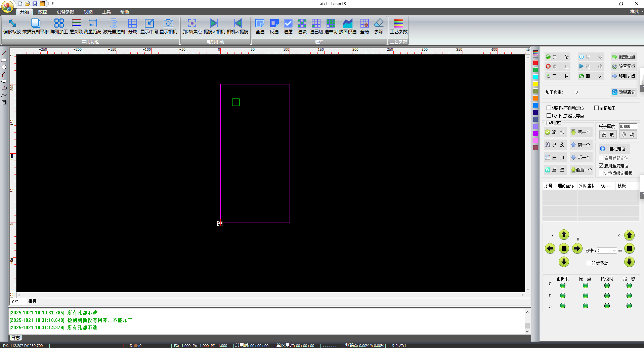Switch to the 相机 view tab
Image resolution: width=644 pixels, height=348 pixels.
coord(32,301)
